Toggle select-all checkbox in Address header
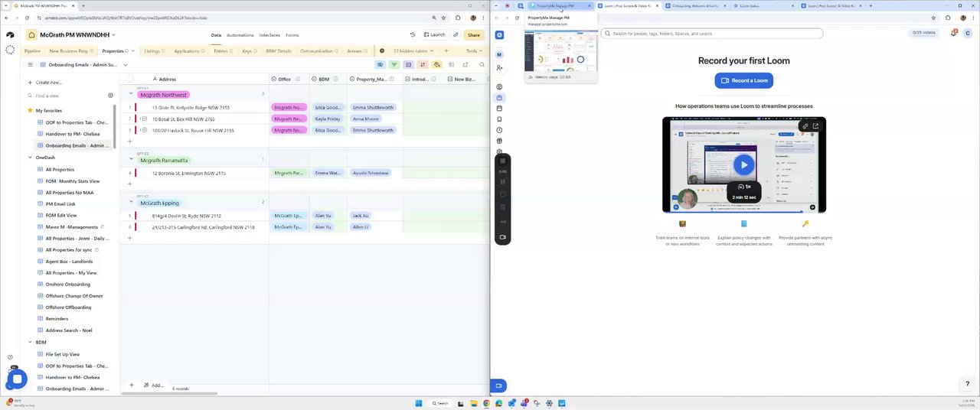The height and width of the screenshot is (410, 980). pyautogui.click(x=130, y=79)
